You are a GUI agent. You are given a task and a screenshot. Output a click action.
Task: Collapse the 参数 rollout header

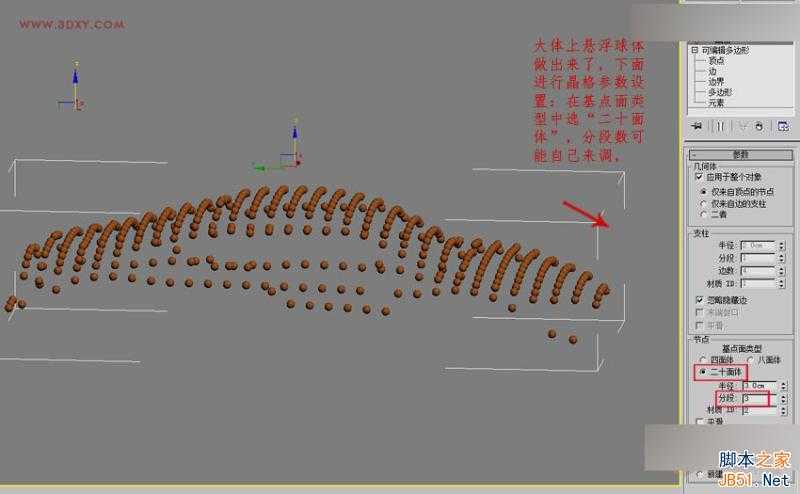click(741, 154)
